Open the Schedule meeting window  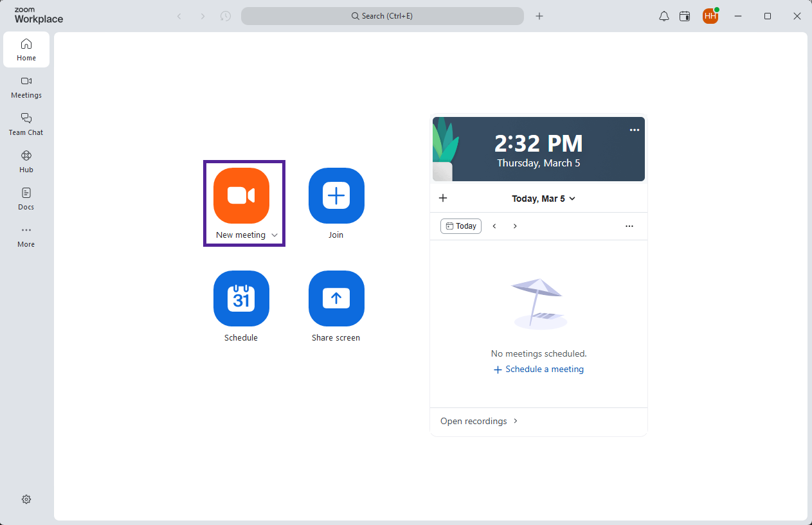point(241,298)
